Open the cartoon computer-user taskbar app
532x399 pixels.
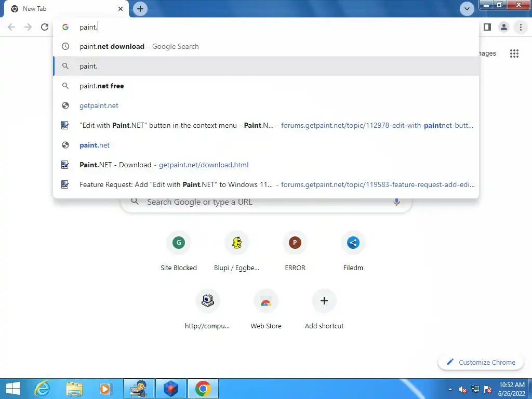139,389
